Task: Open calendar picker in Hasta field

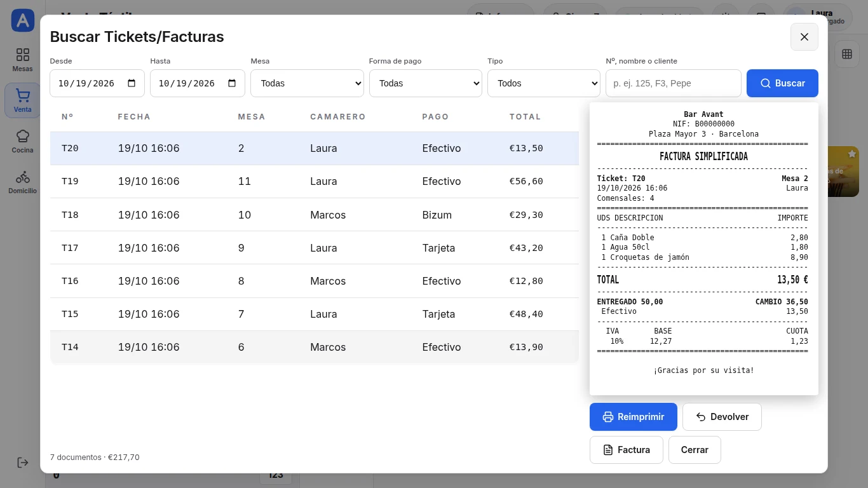Action: (232, 83)
